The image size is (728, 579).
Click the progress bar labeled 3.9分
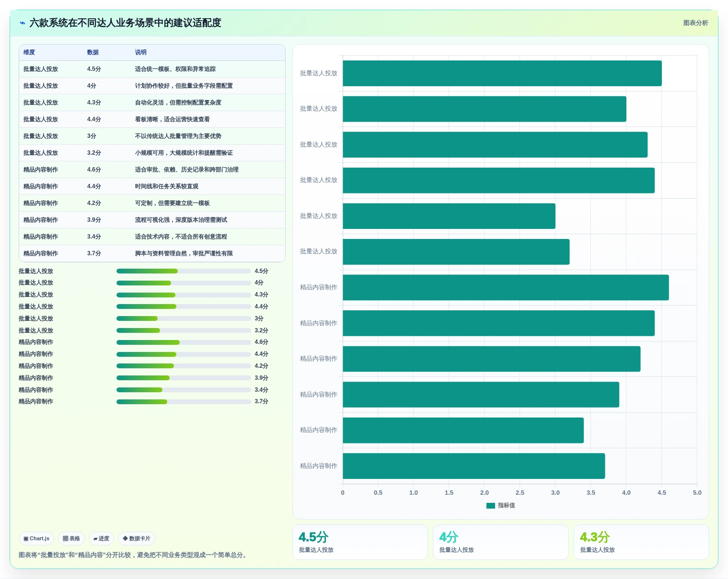[184, 378]
